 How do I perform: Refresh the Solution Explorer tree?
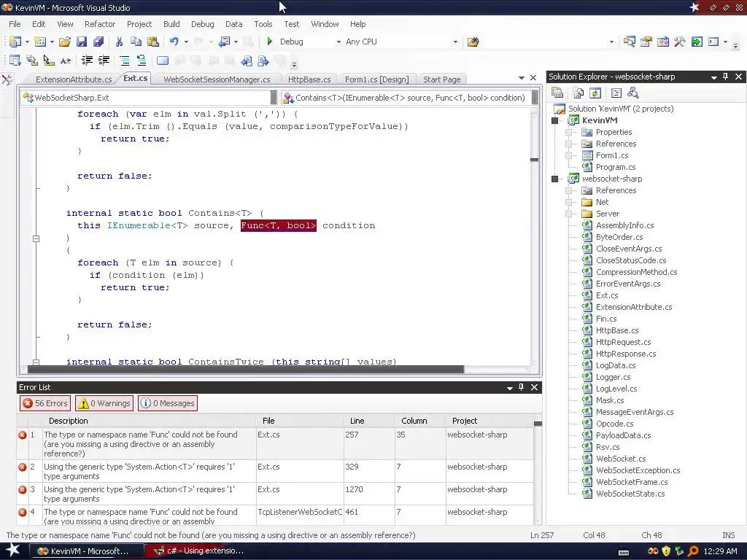(x=595, y=93)
